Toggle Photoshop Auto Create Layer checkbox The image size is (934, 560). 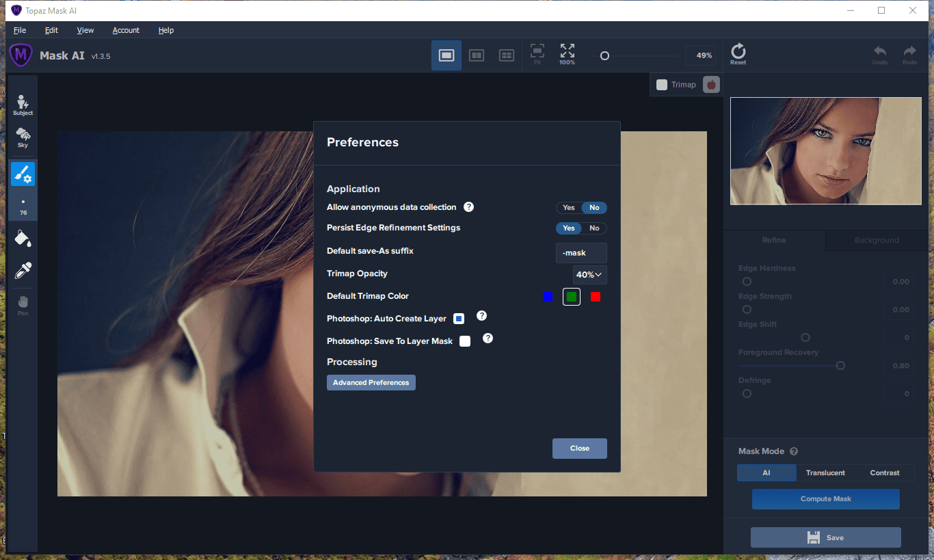click(459, 319)
